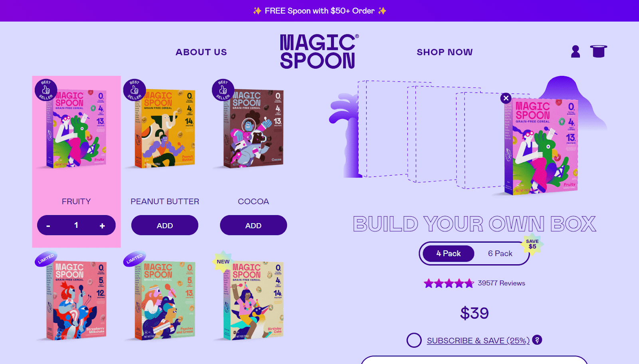Click the subscribe help question mark icon

pyautogui.click(x=537, y=340)
